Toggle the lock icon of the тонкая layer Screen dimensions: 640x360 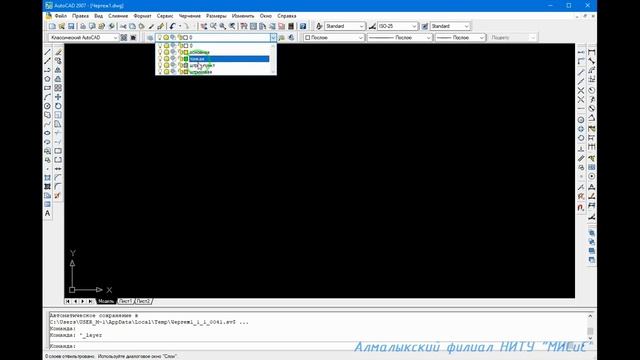[x=180, y=59]
